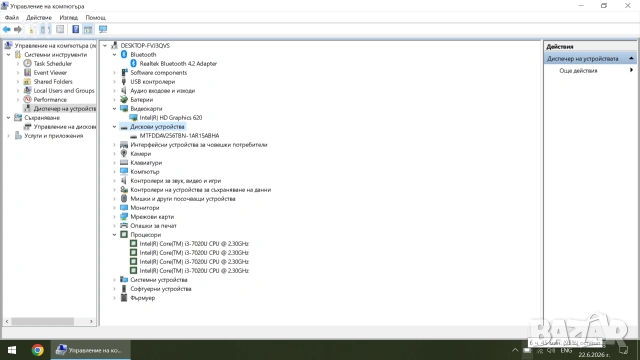This screenshot has width=640, height=360.
Task: Collapse the Процесори category
Action: click(115, 235)
